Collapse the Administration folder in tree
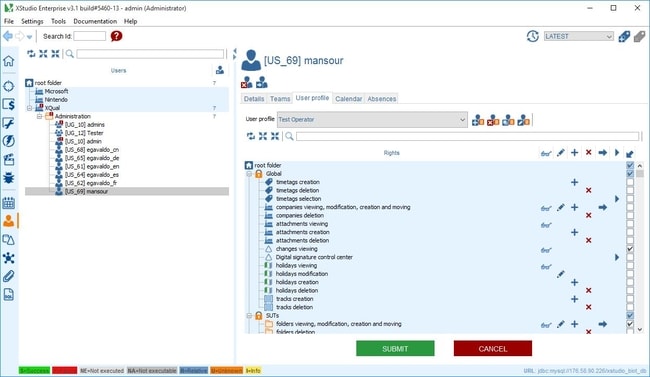Screen dimensions: 650x377 40,117
